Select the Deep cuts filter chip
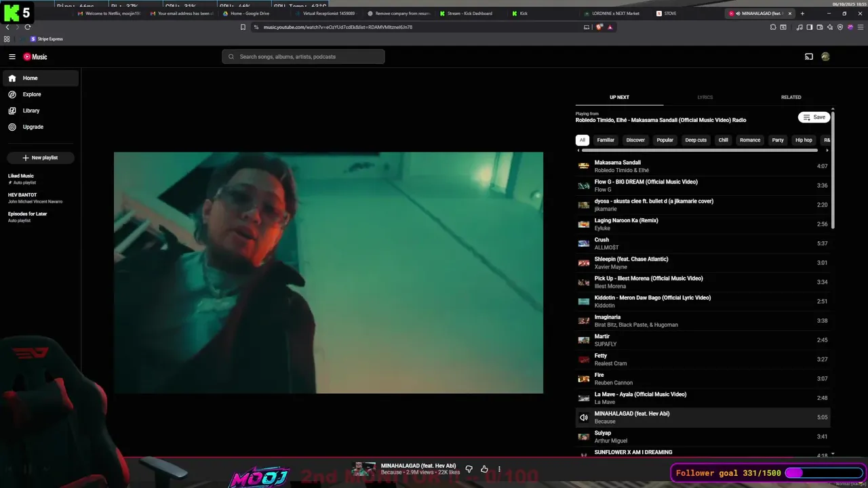Screen dimensions: 868x488 point(696,140)
